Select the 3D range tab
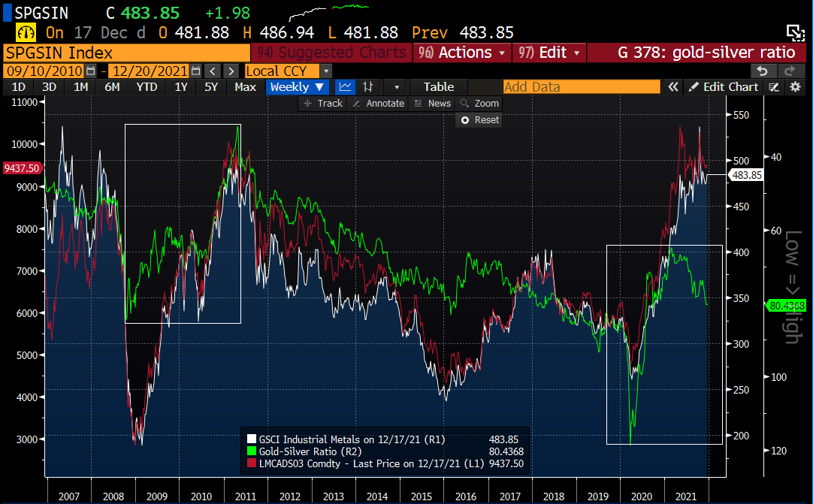The image size is (813, 504). pyautogui.click(x=50, y=87)
